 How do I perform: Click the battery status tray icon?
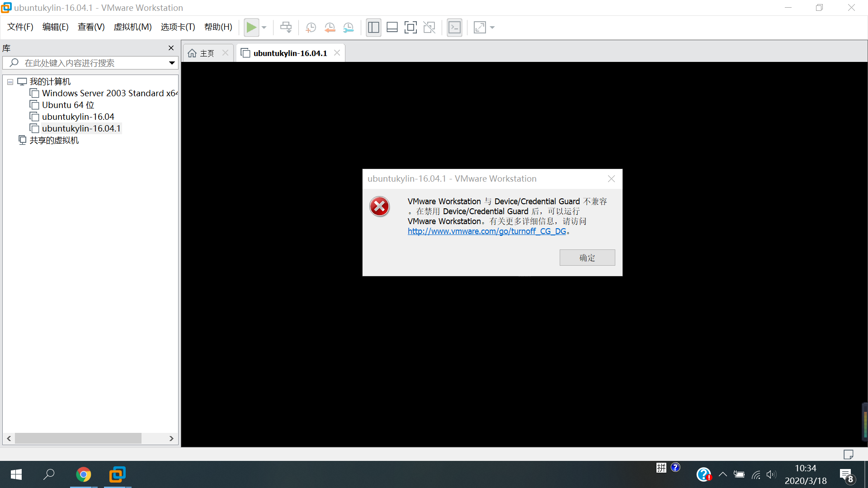[x=739, y=474]
